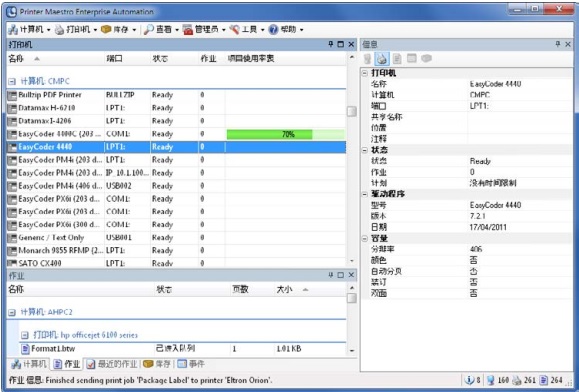
Task: Pin the 信息 panel with pushpin icon
Action: 558,44
